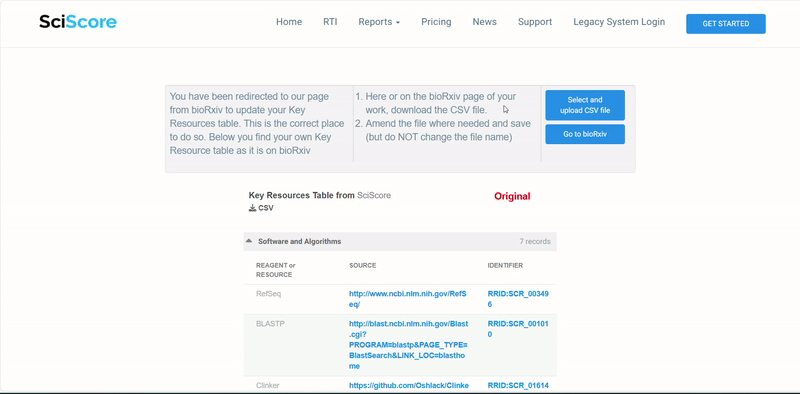Go to the Home page
800x394 pixels.
click(289, 22)
